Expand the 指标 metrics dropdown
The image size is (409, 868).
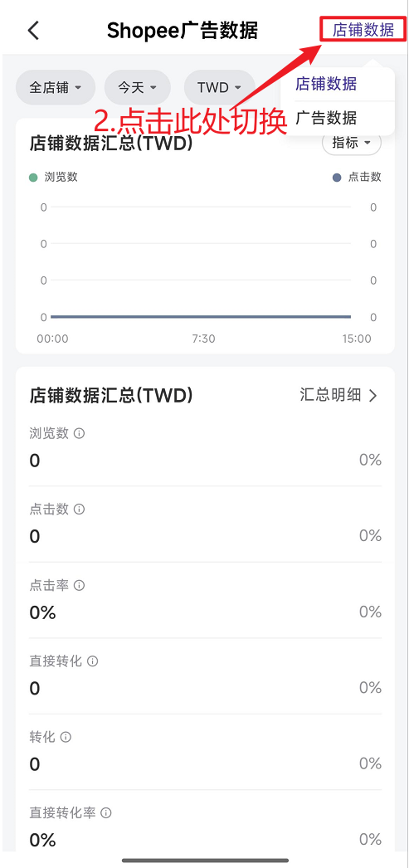coord(352,144)
